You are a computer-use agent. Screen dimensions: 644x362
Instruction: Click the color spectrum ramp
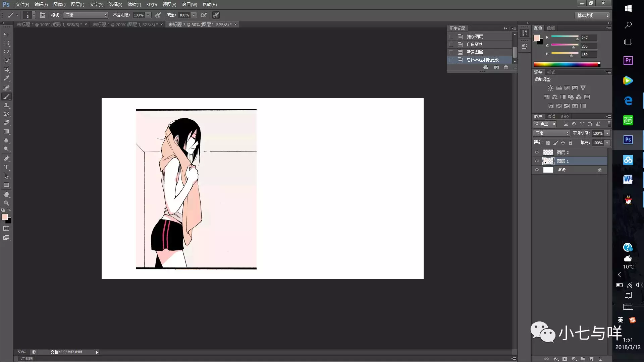pos(567,64)
